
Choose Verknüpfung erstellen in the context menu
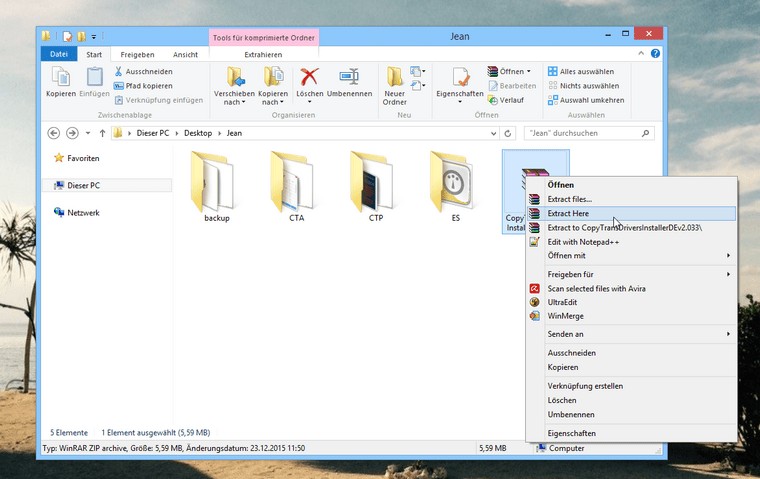[x=631, y=386]
